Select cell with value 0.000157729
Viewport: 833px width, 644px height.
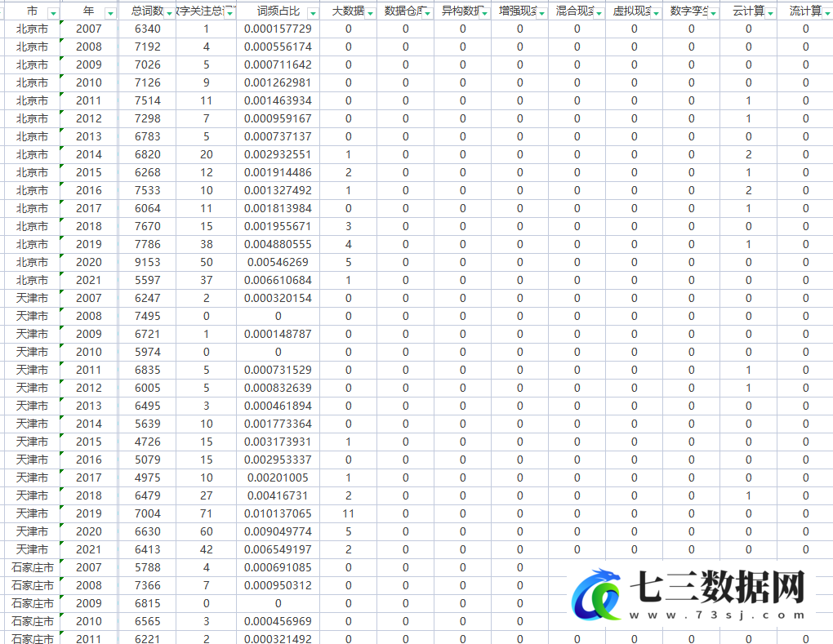pos(278,29)
